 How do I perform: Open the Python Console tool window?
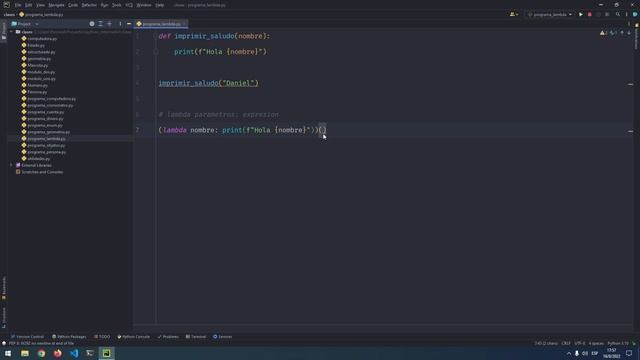pos(133,337)
